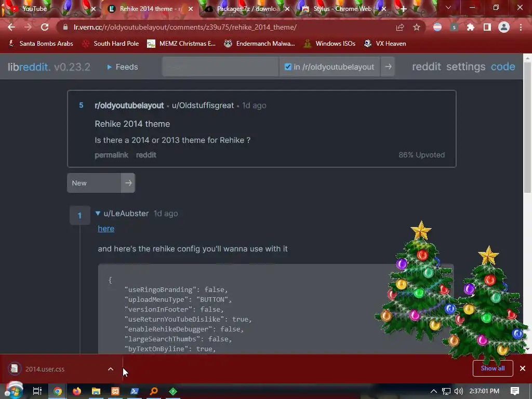Open the tab search chevron in title bar
Image resolution: width=532 pixels, height=399 pixels.
(x=448, y=7)
